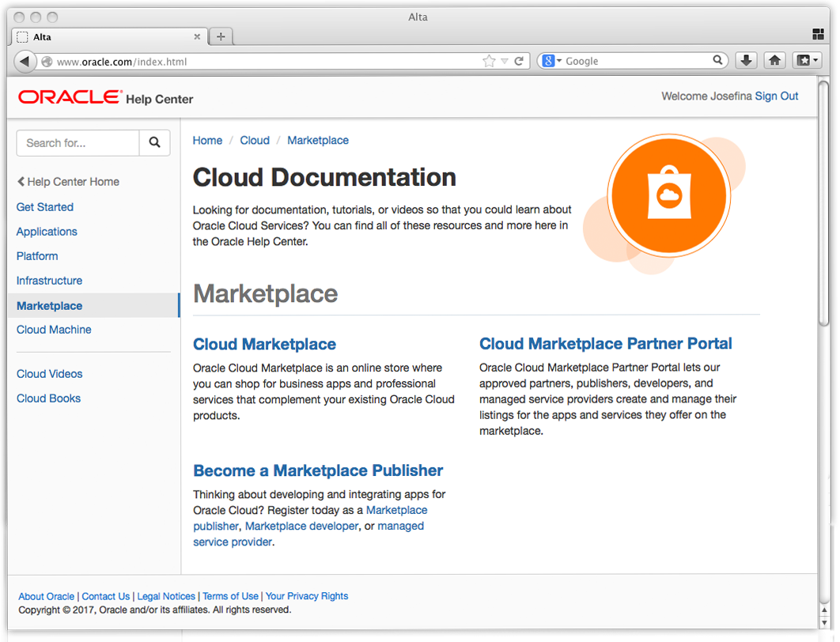Open Infrastructure in sidebar
The image size is (840, 642).
point(49,281)
